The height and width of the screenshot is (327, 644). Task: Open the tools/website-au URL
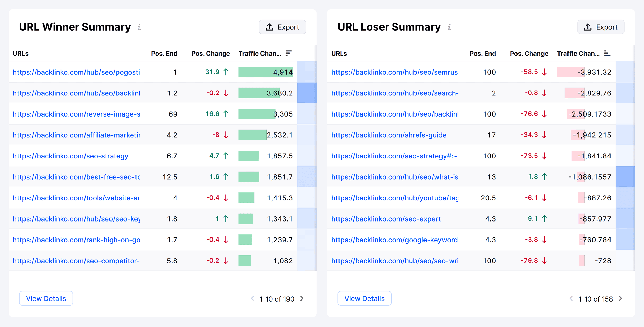click(76, 198)
